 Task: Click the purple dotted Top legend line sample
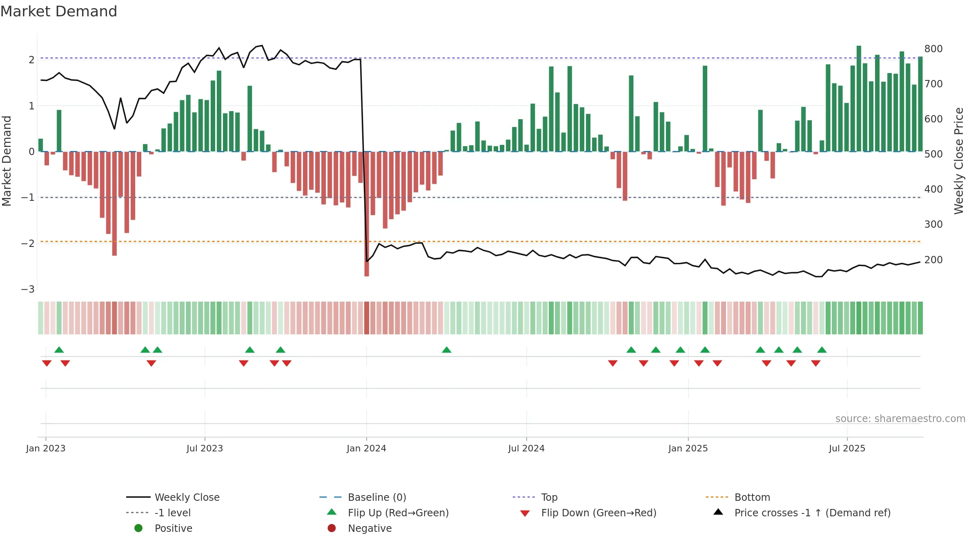click(x=524, y=497)
